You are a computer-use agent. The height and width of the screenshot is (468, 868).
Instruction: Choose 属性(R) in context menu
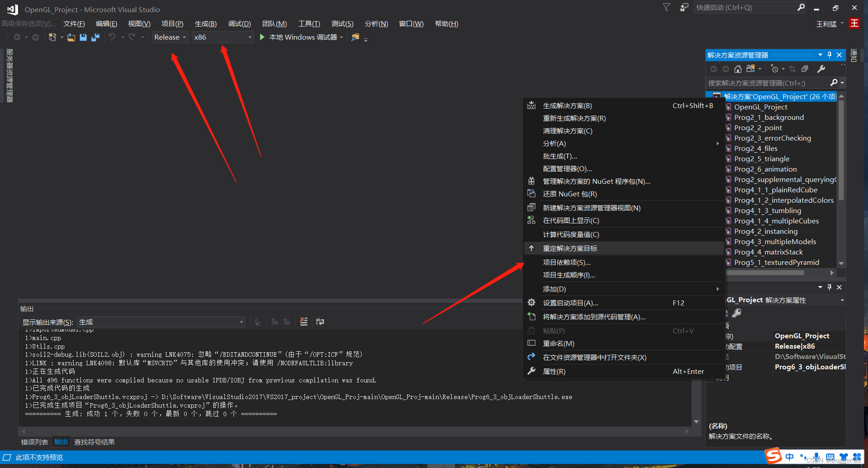pyautogui.click(x=623, y=371)
